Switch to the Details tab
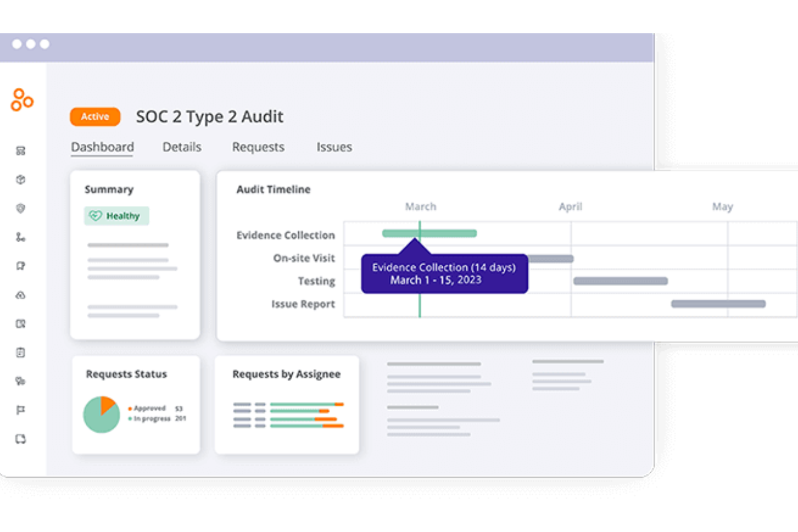Screen dimensions: 798x532 pyautogui.click(x=182, y=147)
